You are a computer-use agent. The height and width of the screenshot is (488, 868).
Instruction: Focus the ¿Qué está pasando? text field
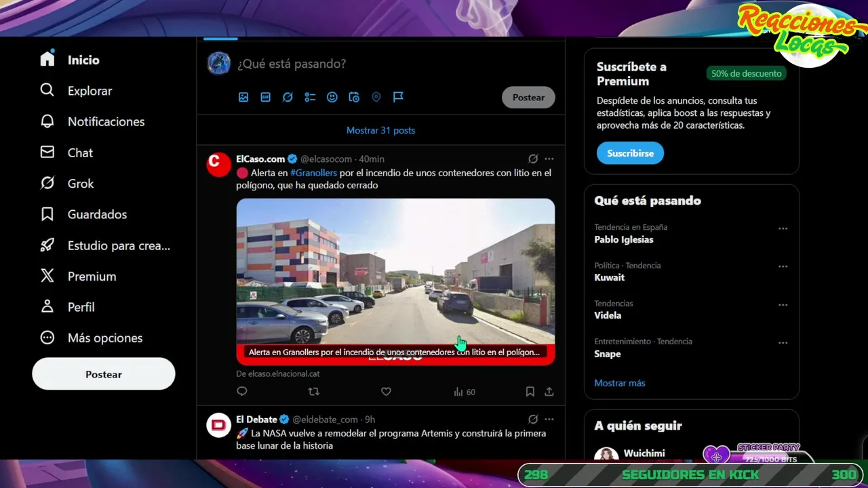pyautogui.click(x=393, y=64)
